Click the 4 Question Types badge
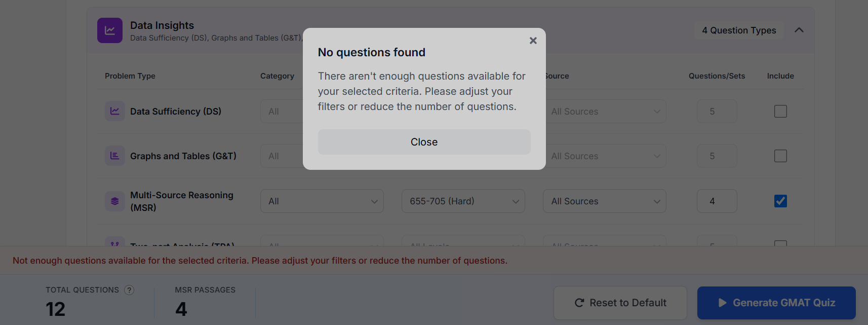 pyautogui.click(x=739, y=30)
